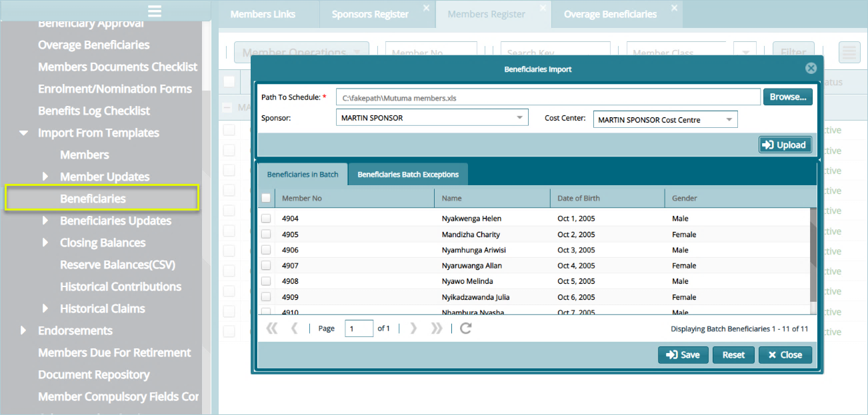Image resolution: width=868 pixels, height=415 pixels.
Task: Open the Beneficiaries in Batch tab
Action: 303,175
